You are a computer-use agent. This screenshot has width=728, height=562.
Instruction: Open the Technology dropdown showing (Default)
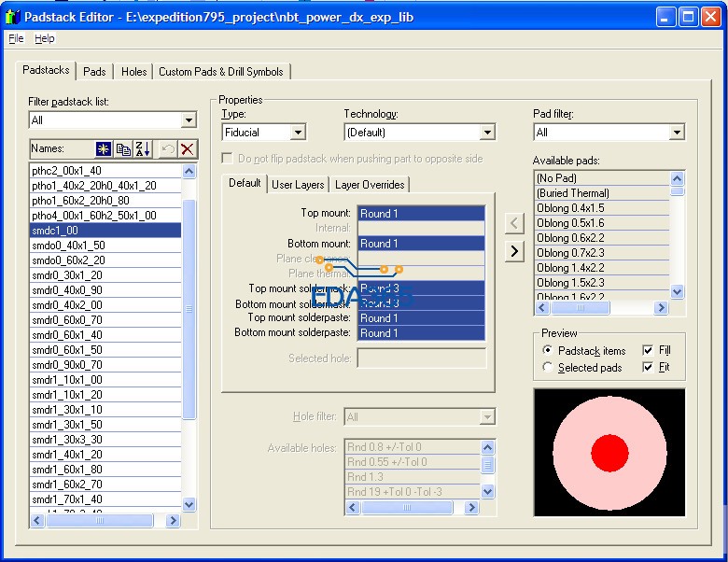[x=486, y=133]
